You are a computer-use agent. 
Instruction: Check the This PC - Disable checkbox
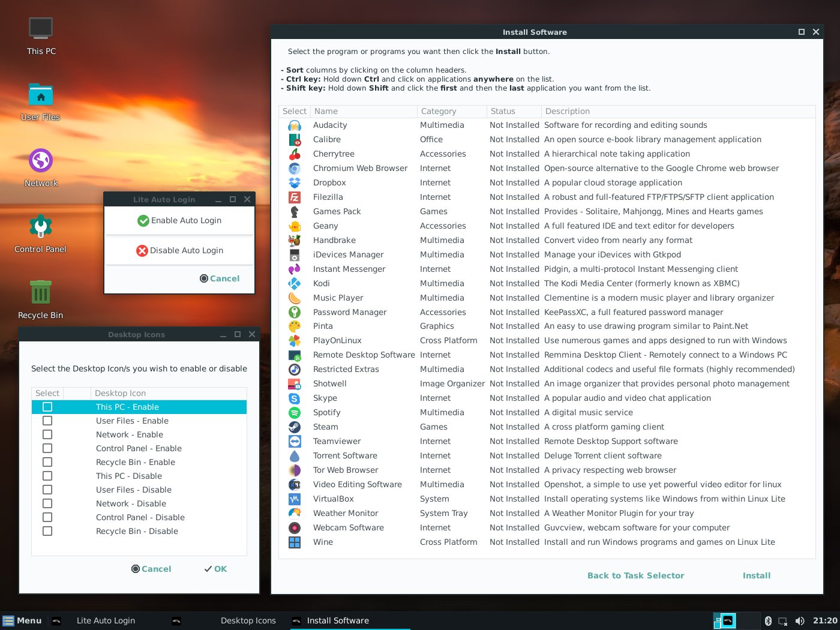[47, 476]
